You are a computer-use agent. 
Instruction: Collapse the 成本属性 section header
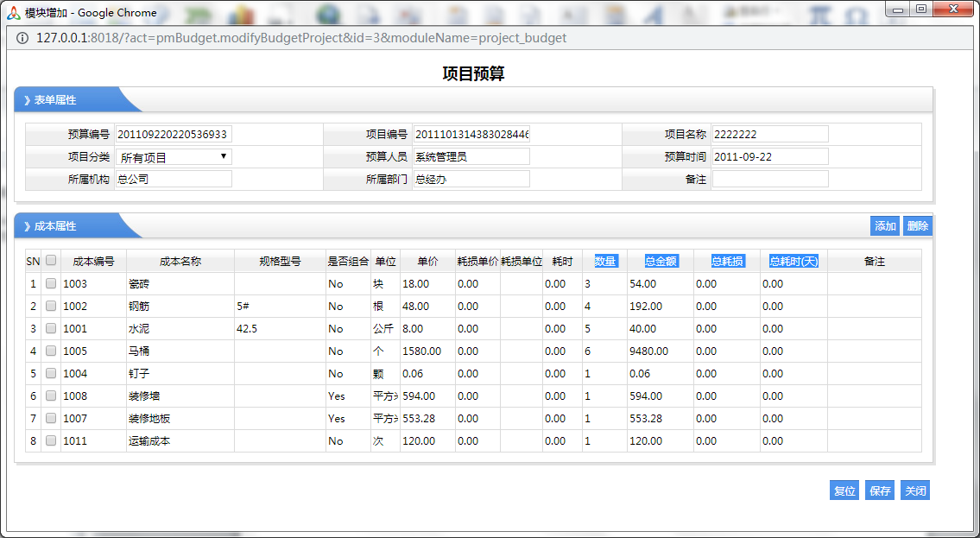(x=55, y=226)
